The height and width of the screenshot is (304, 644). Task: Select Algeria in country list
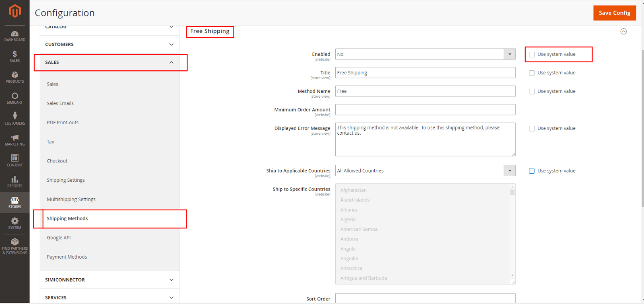(x=348, y=220)
